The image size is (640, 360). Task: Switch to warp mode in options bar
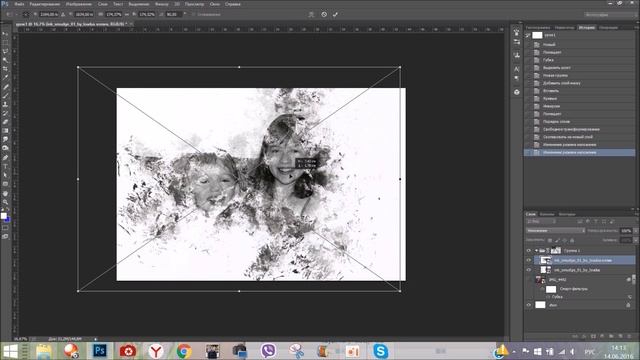pos(311,14)
